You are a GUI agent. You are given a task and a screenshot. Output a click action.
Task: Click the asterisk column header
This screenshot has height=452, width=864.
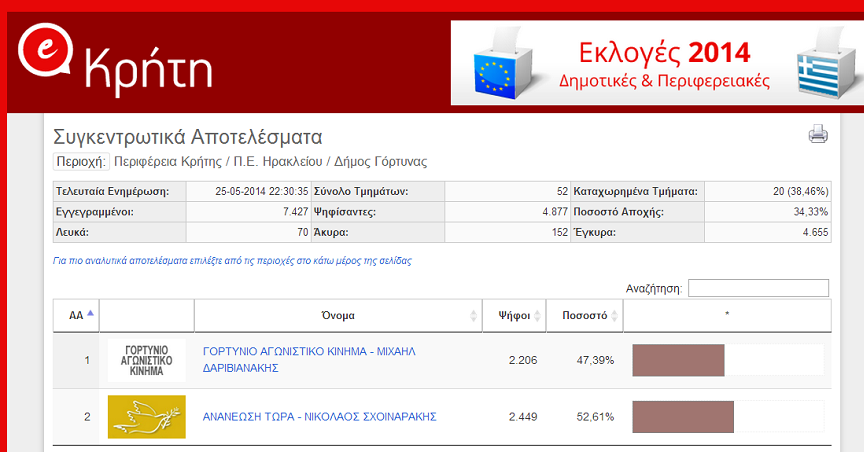coord(727,315)
